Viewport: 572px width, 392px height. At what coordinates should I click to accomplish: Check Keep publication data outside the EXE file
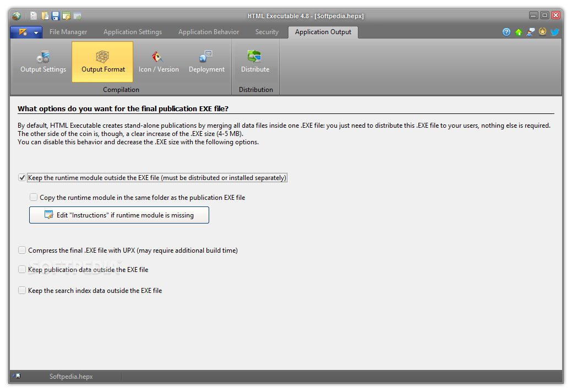[x=22, y=269]
